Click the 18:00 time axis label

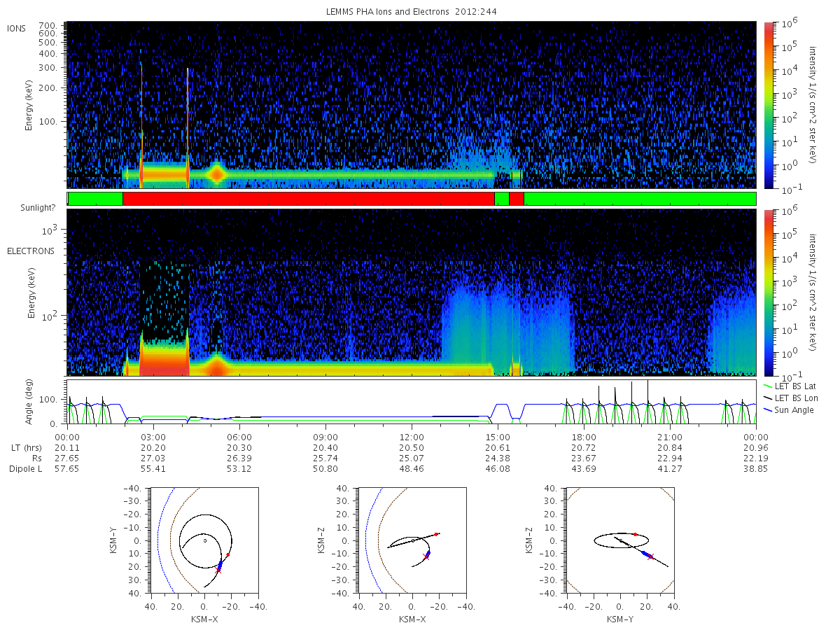pos(584,436)
